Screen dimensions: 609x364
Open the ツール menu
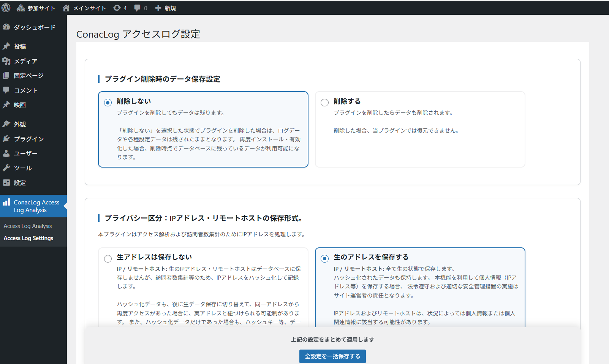click(x=33, y=168)
